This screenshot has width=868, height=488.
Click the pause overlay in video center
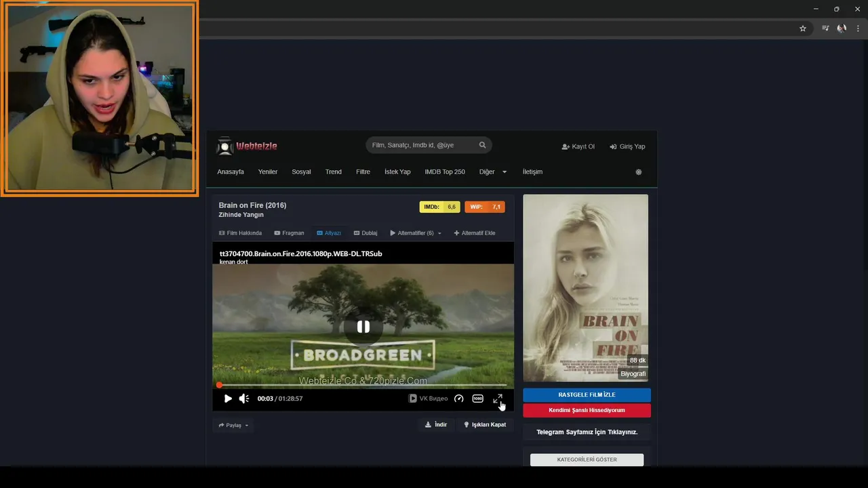[x=363, y=327]
